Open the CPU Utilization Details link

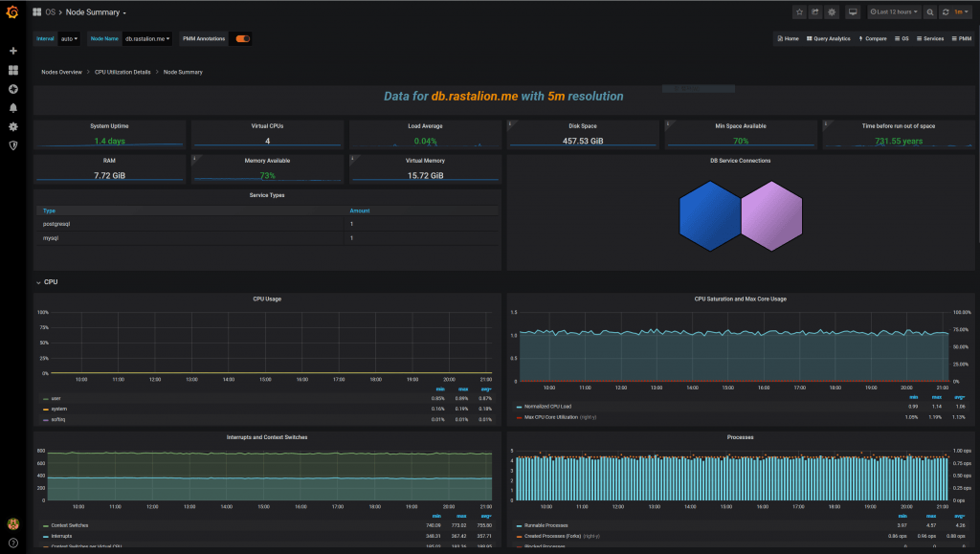click(x=122, y=72)
